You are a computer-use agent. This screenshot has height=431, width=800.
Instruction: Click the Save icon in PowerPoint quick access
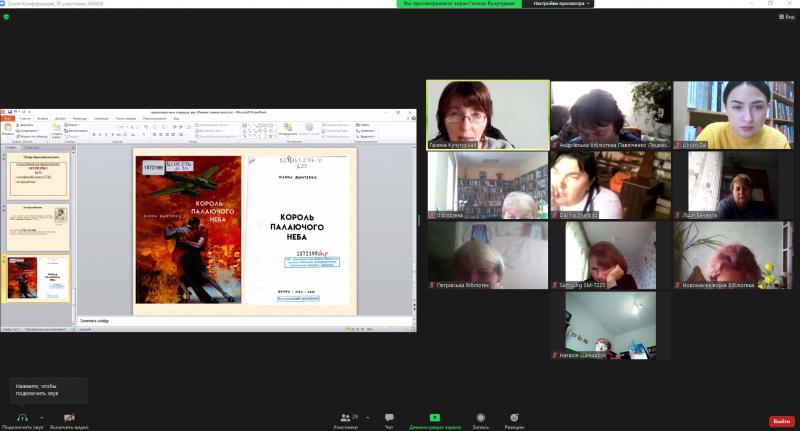coord(10,112)
